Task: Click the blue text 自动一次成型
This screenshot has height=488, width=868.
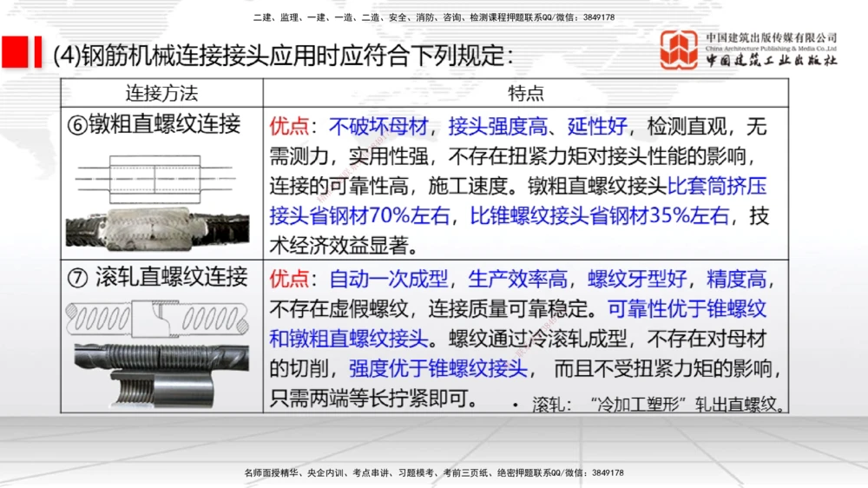Action: click(388, 279)
